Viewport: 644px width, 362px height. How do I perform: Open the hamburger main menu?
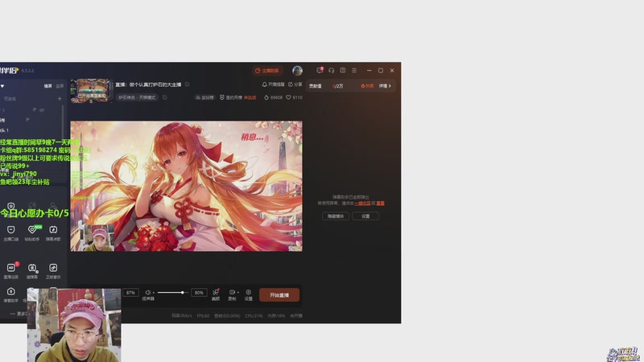point(354,71)
